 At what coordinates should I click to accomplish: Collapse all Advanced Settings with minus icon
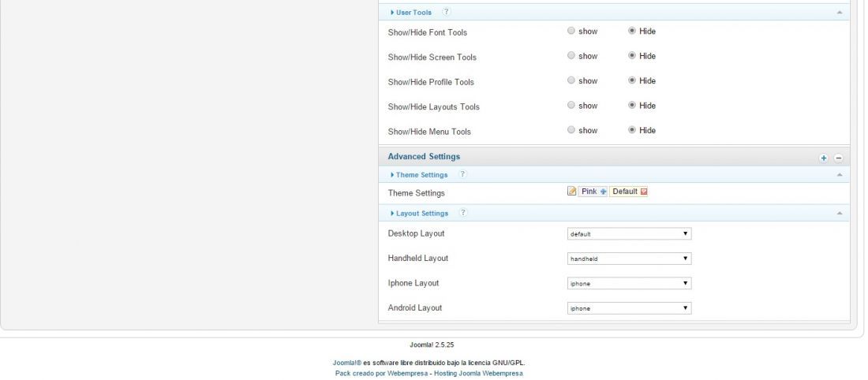[839, 158]
